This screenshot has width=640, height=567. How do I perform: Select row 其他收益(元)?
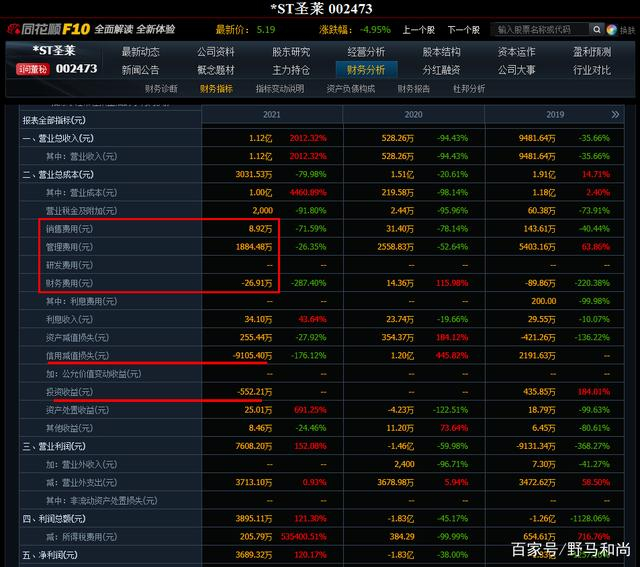(322, 428)
